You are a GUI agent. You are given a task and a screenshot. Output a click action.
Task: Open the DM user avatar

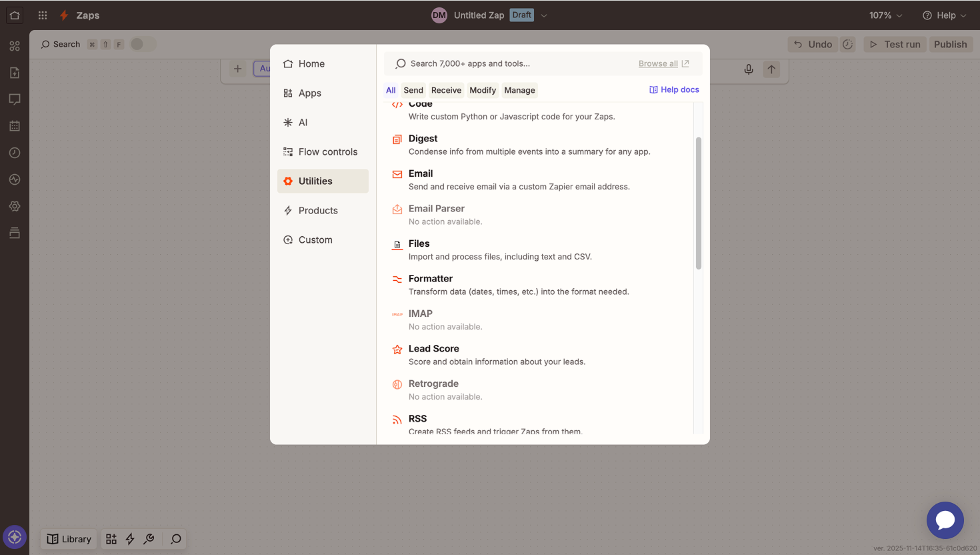tap(439, 15)
